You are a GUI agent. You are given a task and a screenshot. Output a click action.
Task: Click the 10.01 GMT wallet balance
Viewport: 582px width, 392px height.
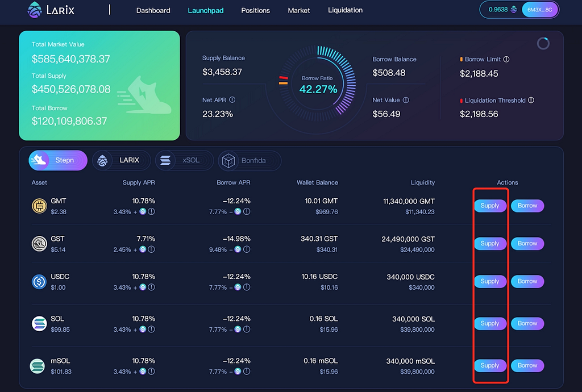point(321,201)
